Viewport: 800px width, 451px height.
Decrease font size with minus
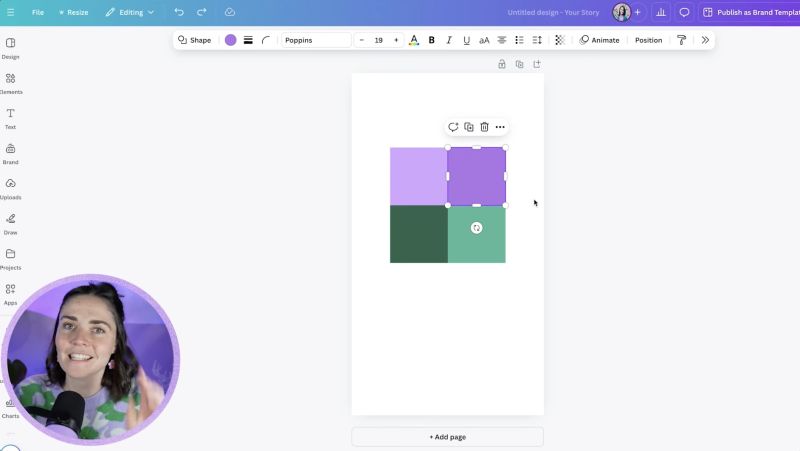point(362,40)
